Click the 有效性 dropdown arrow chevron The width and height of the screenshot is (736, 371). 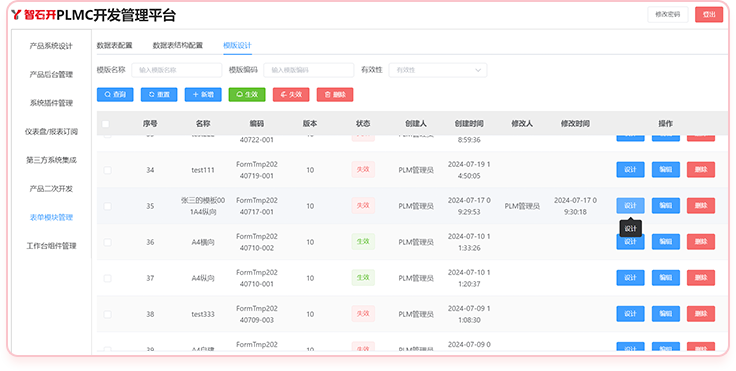pos(478,70)
